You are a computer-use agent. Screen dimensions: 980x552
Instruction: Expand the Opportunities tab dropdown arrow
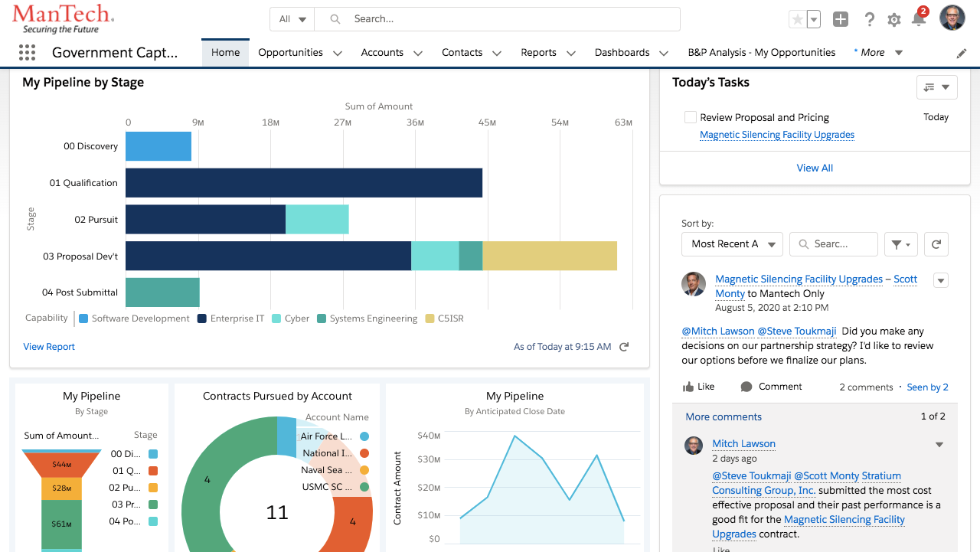point(338,53)
